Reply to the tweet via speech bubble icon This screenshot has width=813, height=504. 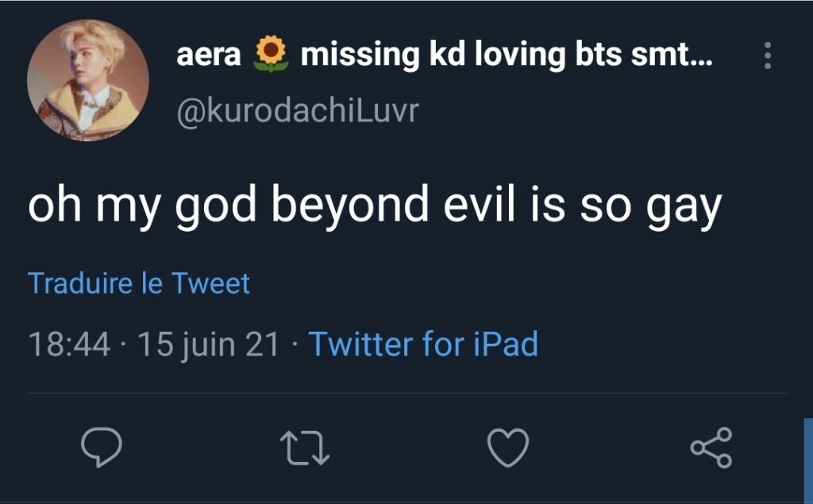point(102,447)
